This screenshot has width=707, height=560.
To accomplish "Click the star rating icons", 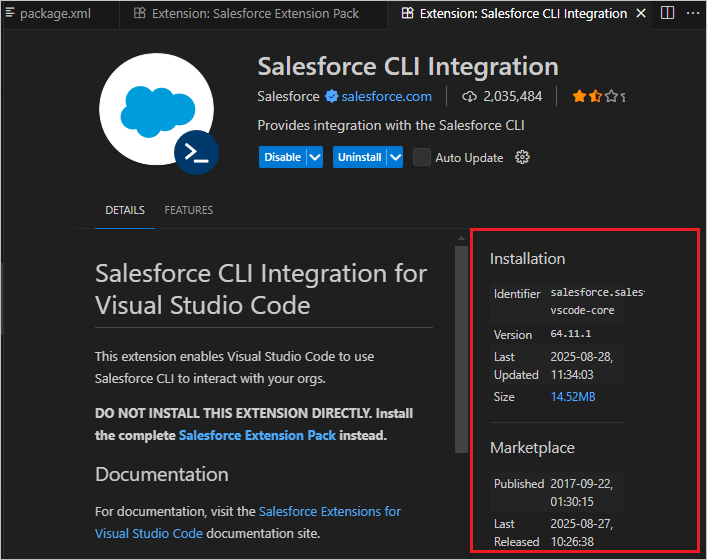I will (x=599, y=96).
